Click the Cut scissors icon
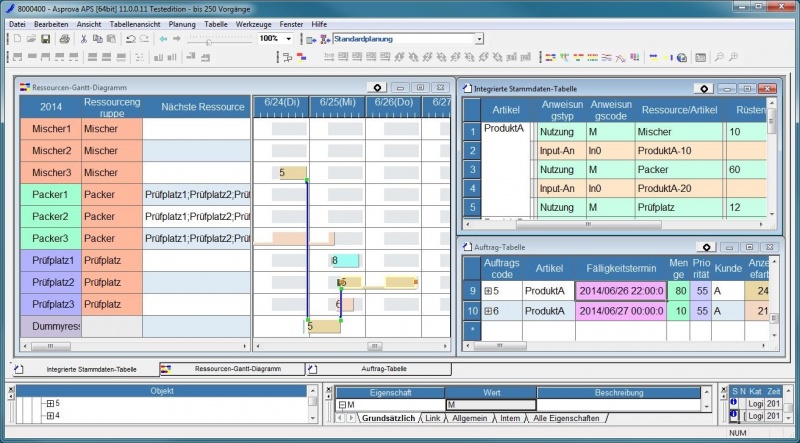 tap(82, 39)
